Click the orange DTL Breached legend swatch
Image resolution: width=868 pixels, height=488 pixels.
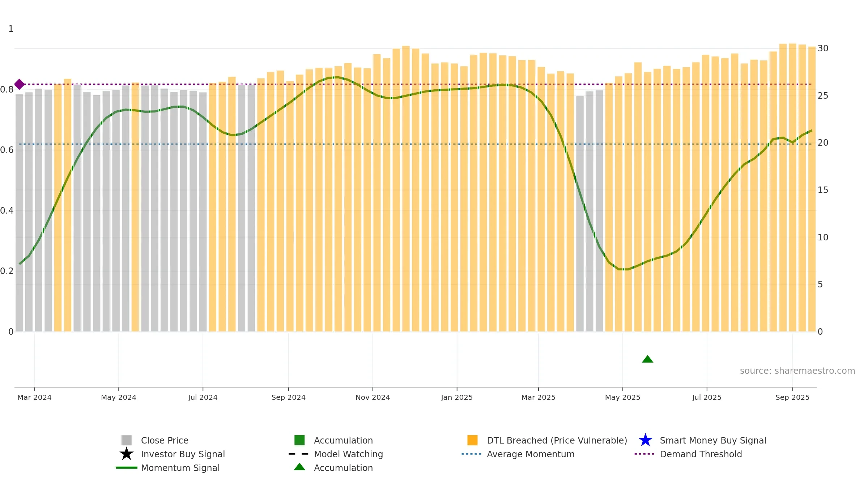(x=472, y=440)
